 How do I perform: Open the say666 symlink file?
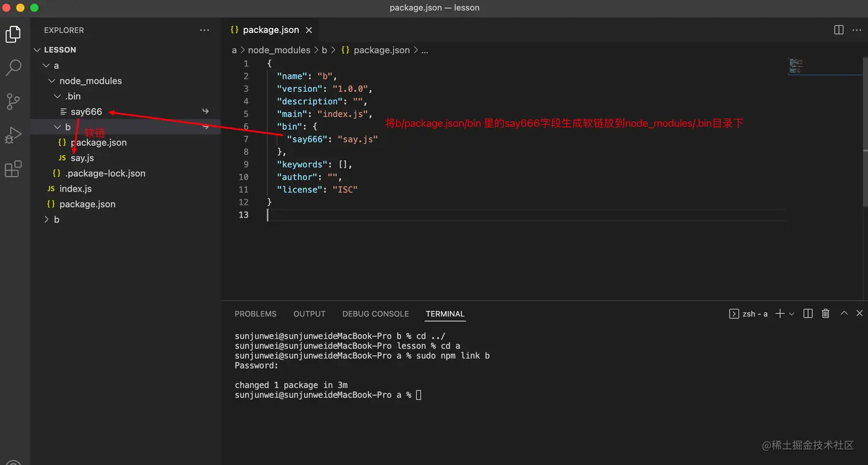click(126, 112)
